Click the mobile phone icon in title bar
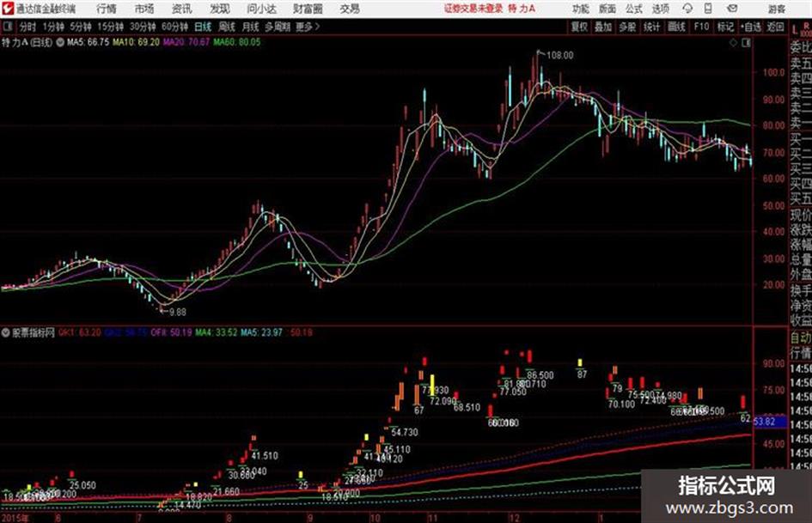This screenshot has height=523, width=812. click(708, 9)
